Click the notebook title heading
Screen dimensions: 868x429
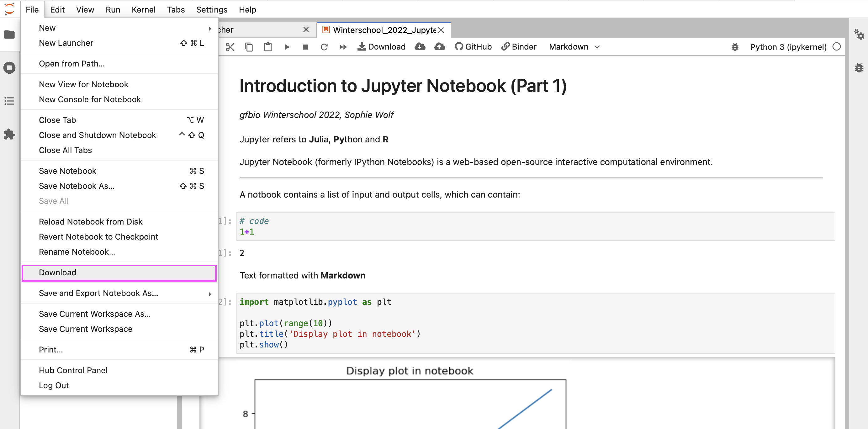[x=403, y=86]
